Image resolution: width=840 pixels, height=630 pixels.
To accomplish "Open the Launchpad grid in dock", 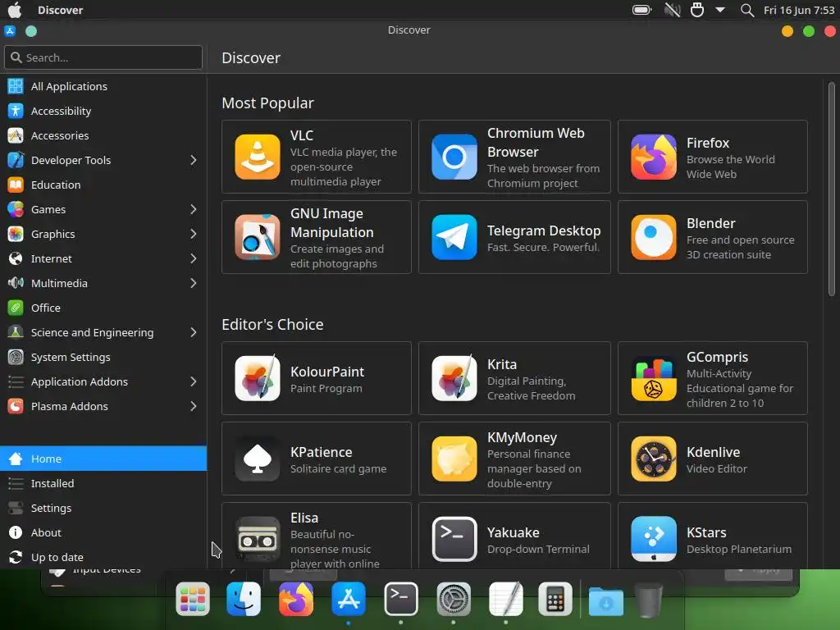I will tap(192, 599).
